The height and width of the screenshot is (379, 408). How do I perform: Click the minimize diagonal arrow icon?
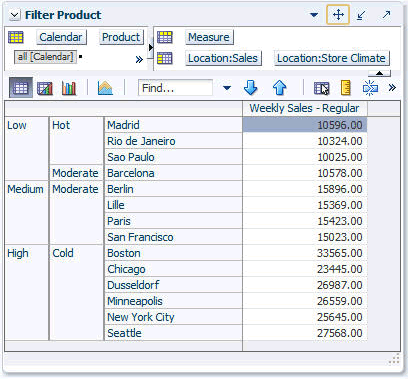tap(361, 15)
